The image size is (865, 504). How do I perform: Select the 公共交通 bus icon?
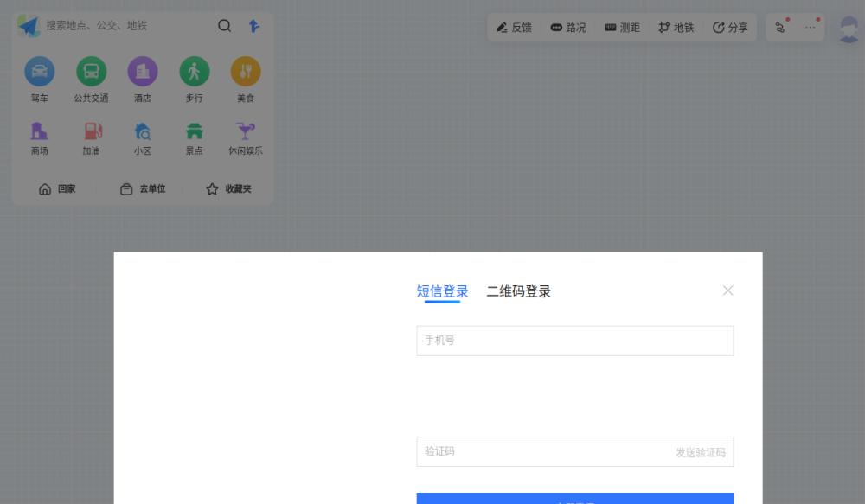pos(91,71)
